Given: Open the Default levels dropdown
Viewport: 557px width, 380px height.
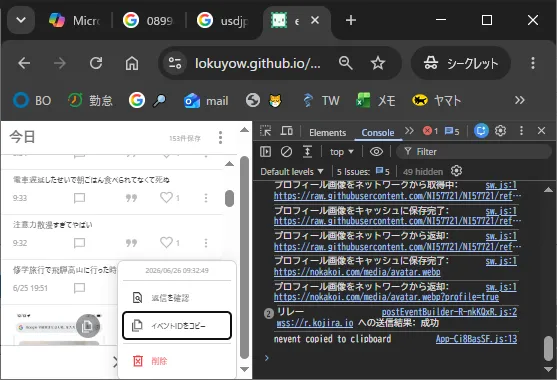Looking at the screenshot, I should (x=292, y=172).
